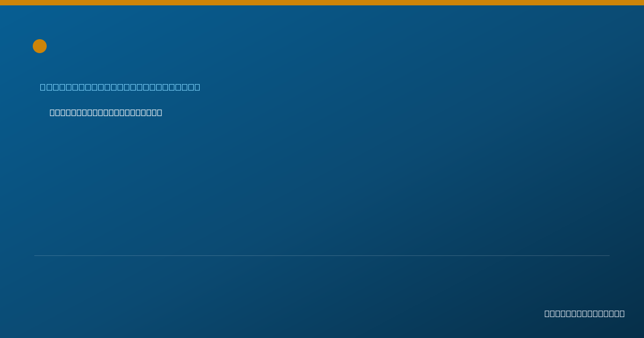Select the round orange bullet above the heading

(x=40, y=46)
